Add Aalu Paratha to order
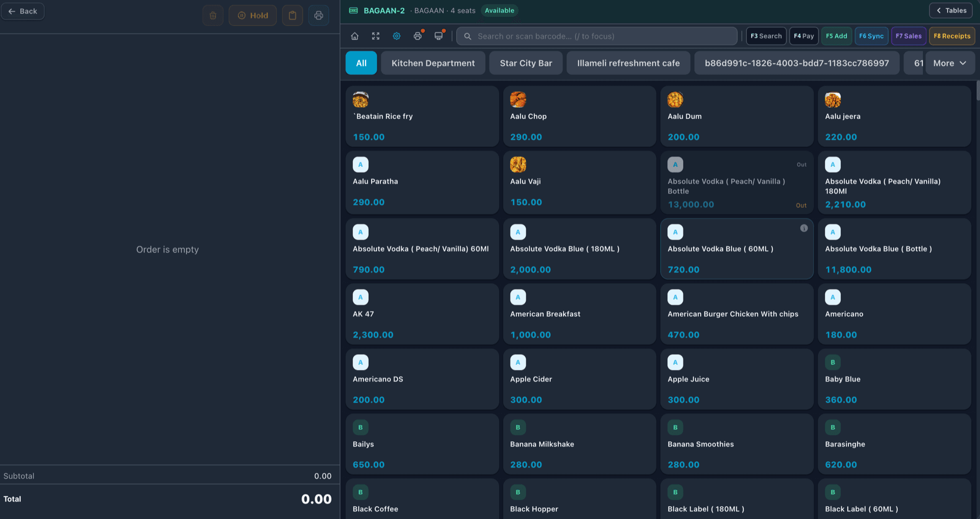The height and width of the screenshot is (519, 980). [422, 182]
